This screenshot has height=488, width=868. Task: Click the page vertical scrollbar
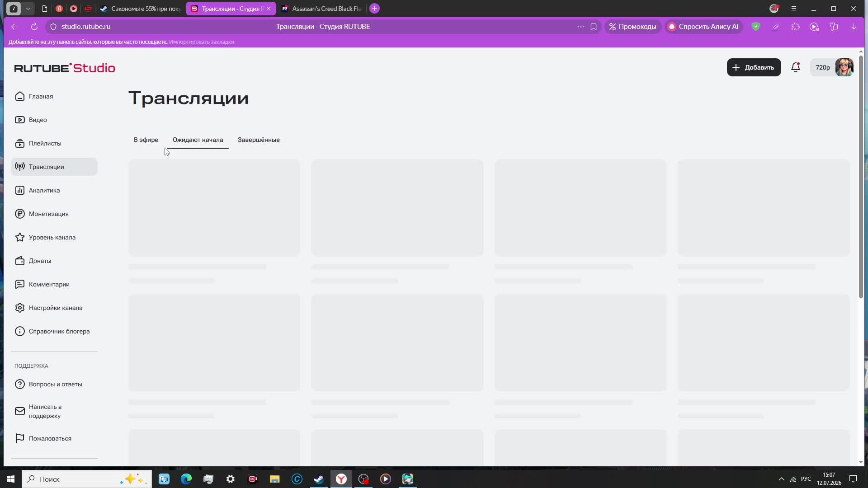(x=861, y=176)
